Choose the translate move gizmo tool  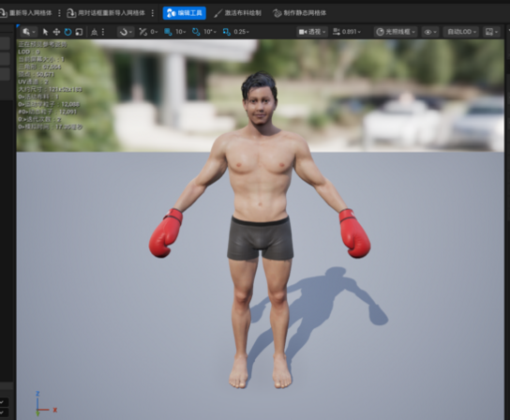pos(56,32)
